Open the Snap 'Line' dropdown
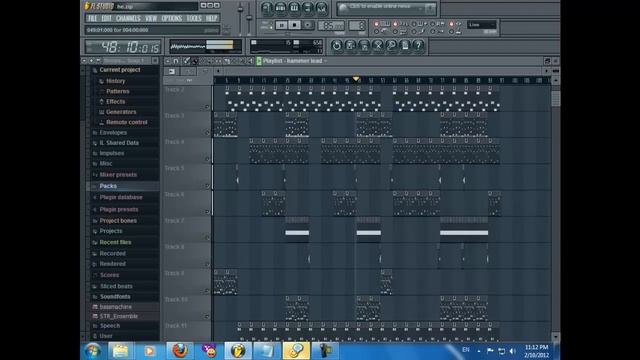This screenshot has width=640, height=360. click(x=482, y=25)
